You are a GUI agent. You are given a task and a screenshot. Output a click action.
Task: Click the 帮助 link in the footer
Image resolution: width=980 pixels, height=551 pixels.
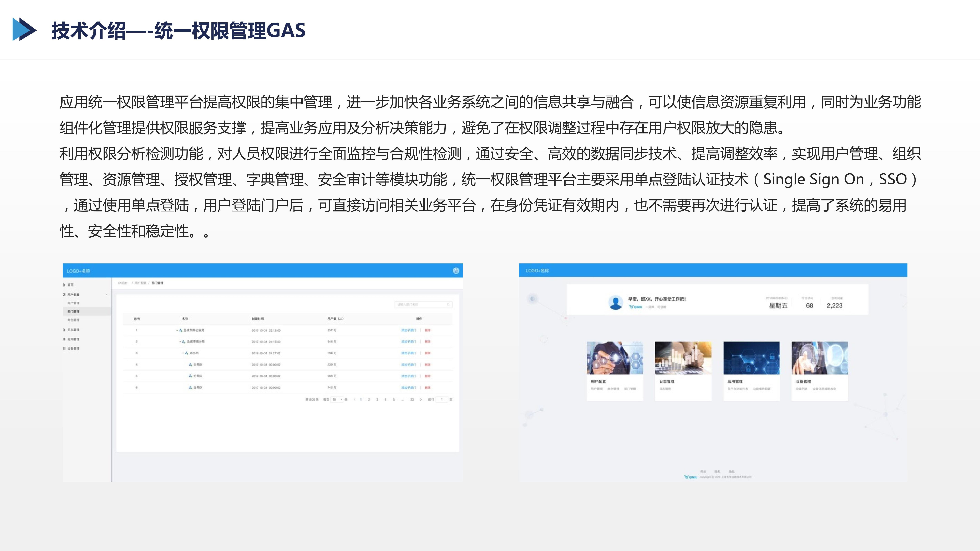pos(703,471)
